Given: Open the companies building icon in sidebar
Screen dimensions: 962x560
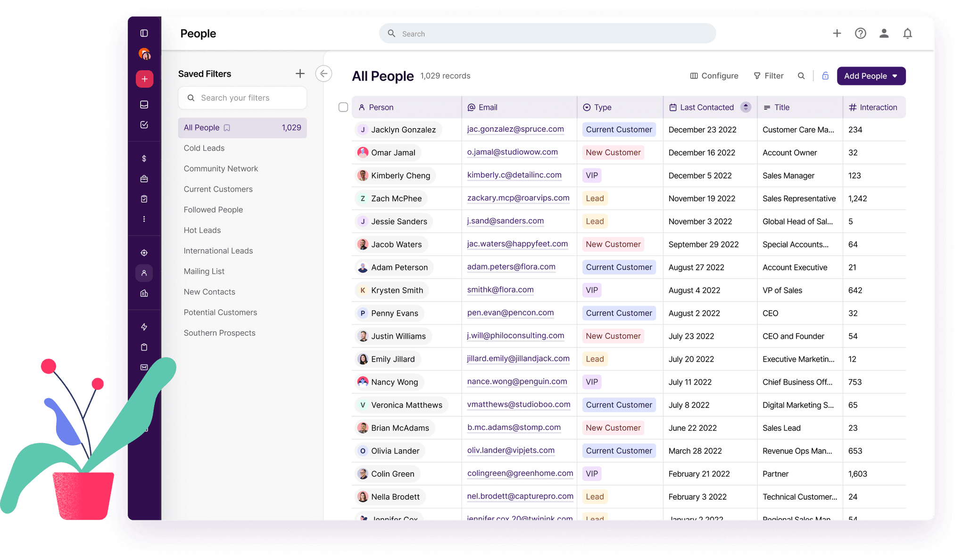Looking at the screenshot, I should [x=144, y=293].
